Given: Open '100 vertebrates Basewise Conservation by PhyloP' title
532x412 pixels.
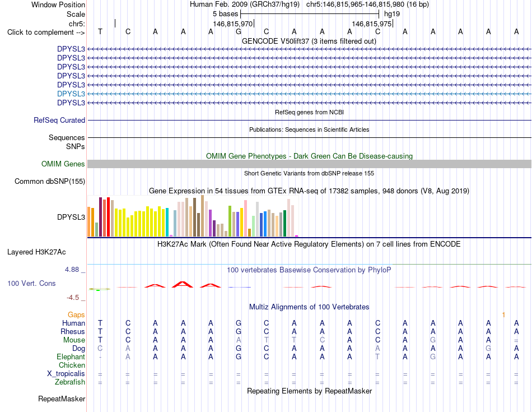Looking at the screenshot, I should point(309,270).
